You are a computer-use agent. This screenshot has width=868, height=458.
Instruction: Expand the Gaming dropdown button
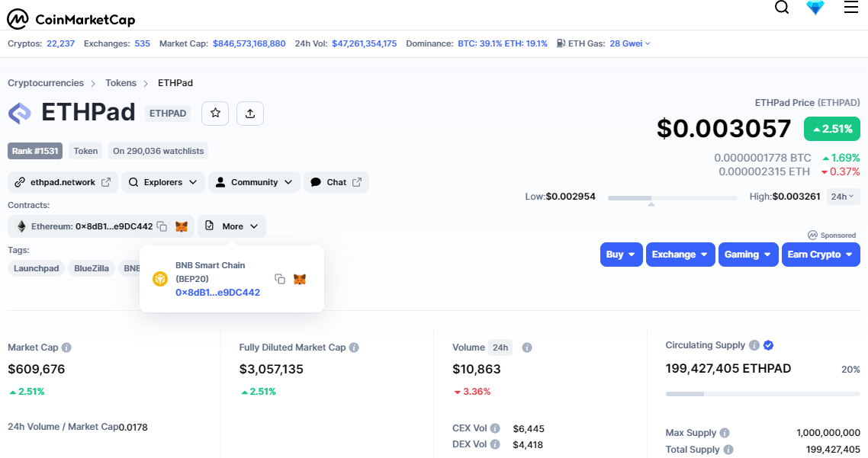pyautogui.click(x=748, y=255)
